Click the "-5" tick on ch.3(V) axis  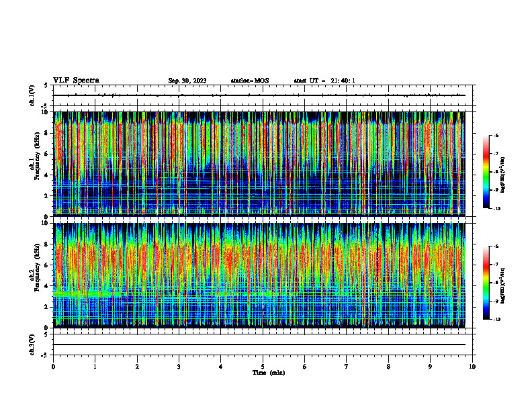click(x=45, y=355)
